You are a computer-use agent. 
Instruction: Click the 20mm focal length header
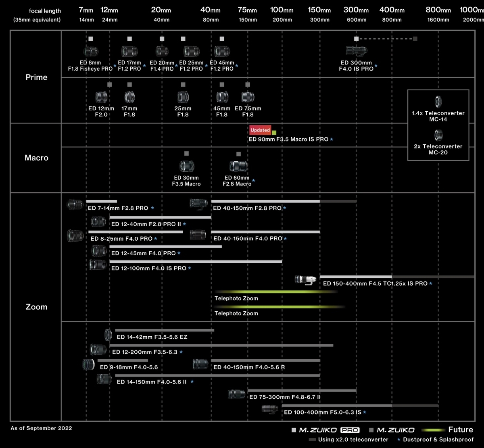[x=161, y=10]
